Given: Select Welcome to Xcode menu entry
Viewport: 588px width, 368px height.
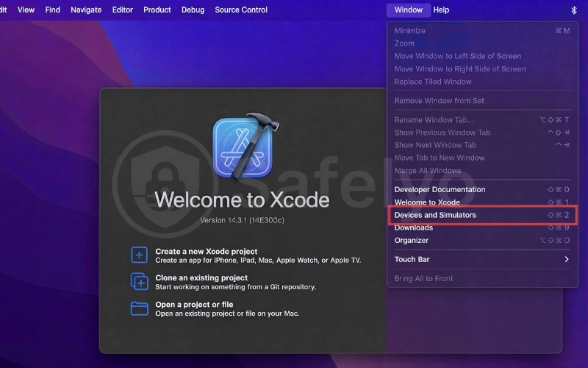Looking at the screenshot, I should point(482,202).
